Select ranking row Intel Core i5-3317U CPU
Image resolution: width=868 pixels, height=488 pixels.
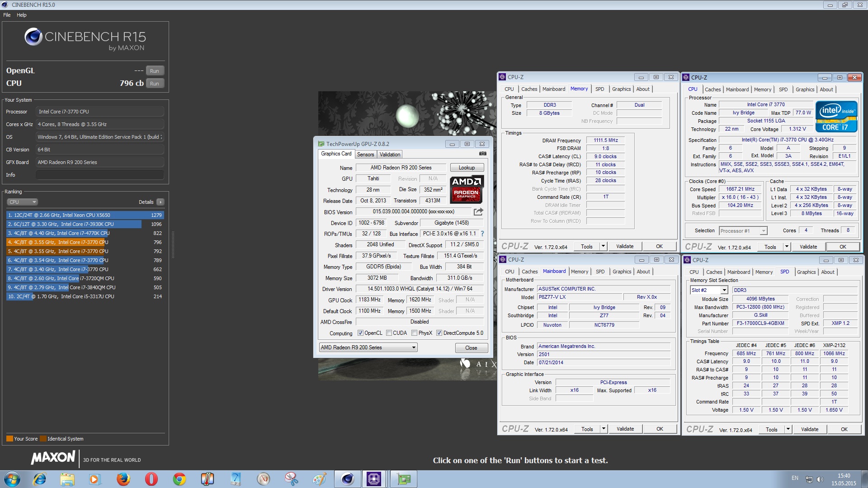point(85,296)
